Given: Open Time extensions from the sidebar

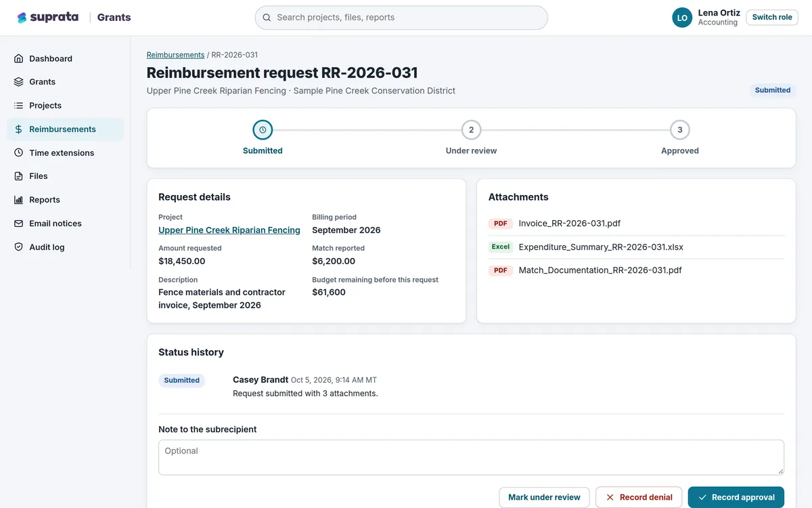Looking at the screenshot, I should coord(66,153).
